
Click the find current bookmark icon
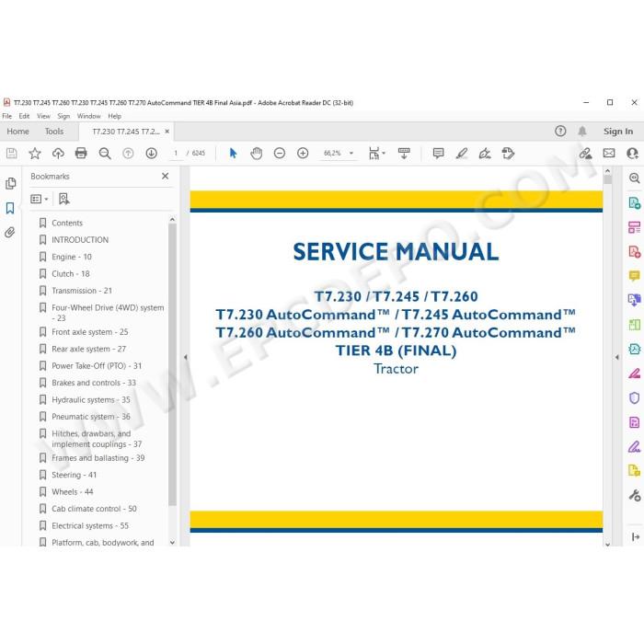click(x=63, y=199)
